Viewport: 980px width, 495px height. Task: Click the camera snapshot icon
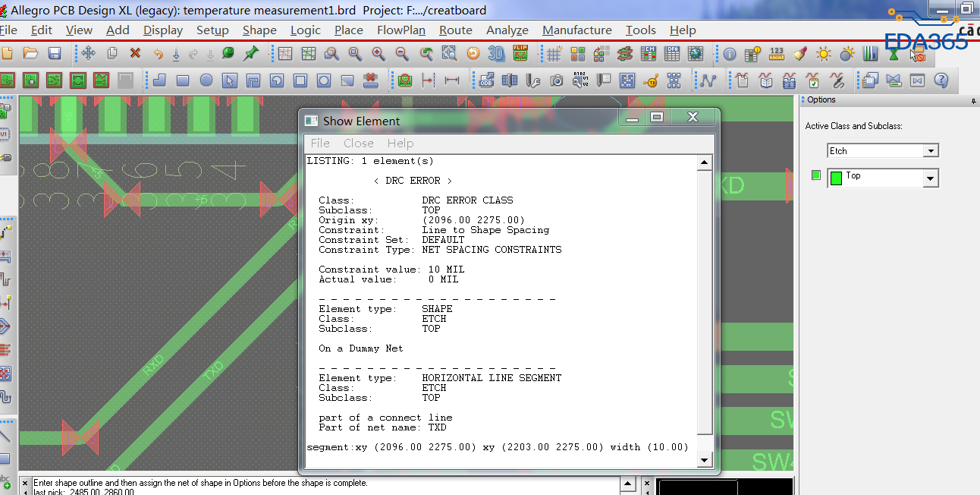(x=557, y=80)
